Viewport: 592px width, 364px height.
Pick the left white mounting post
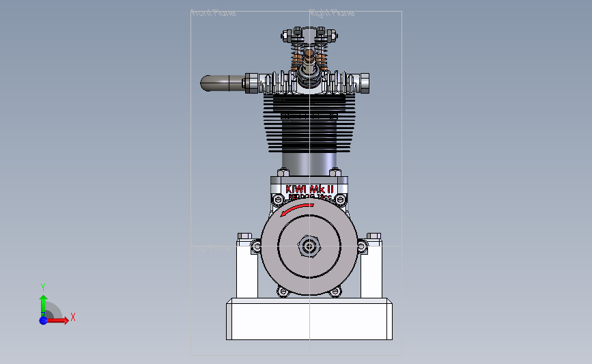[247, 269]
